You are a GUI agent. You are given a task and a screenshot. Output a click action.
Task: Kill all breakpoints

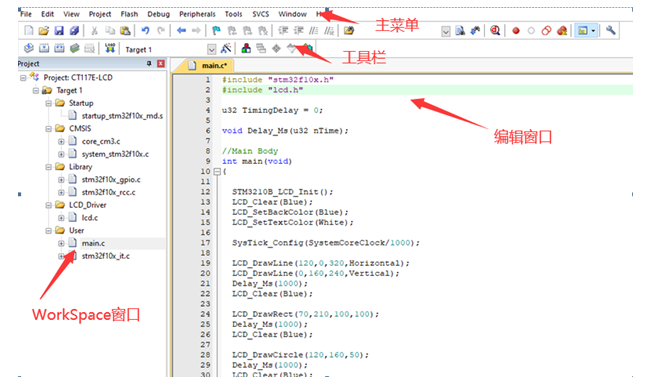[x=562, y=31]
